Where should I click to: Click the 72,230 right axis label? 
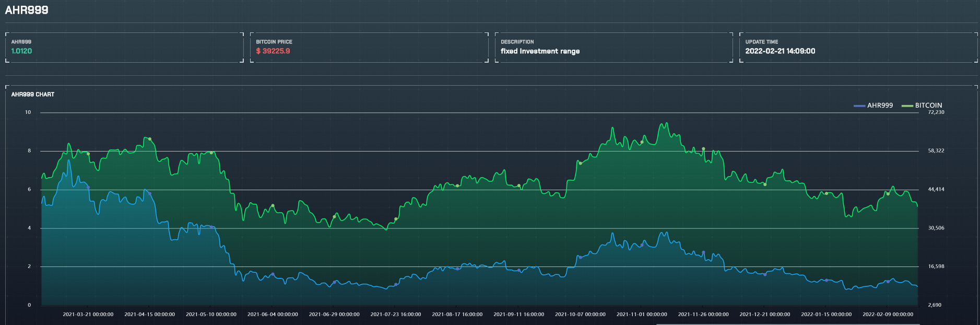tap(936, 112)
